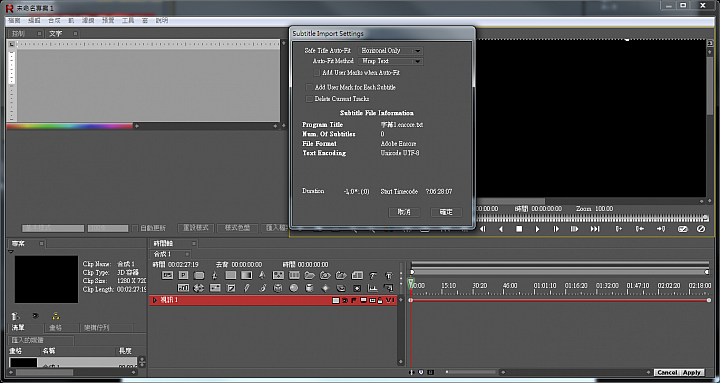The height and width of the screenshot is (383, 720).
Task: Click the gradient media icon in timeline toolbar
Action: [247, 275]
